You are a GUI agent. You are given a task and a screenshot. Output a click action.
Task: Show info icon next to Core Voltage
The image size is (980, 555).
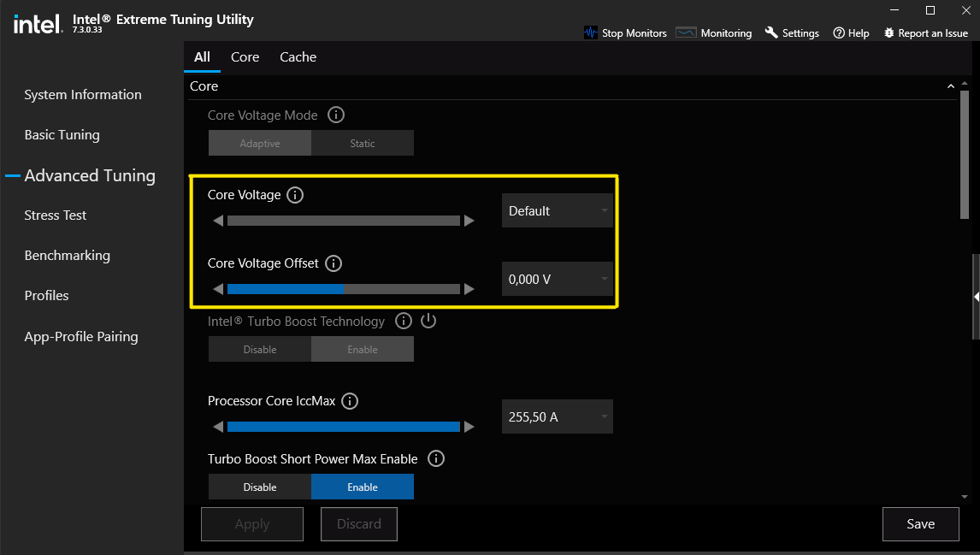tap(295, 195)
